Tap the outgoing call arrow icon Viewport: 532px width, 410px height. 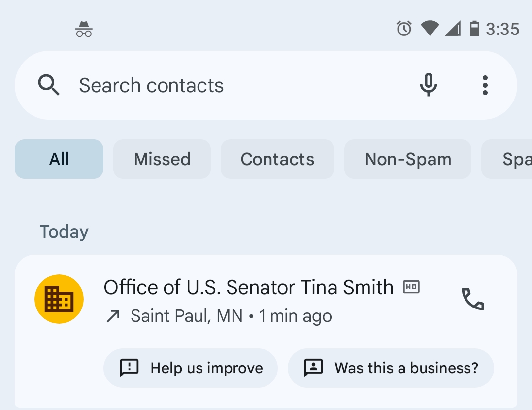pos(113,316)
